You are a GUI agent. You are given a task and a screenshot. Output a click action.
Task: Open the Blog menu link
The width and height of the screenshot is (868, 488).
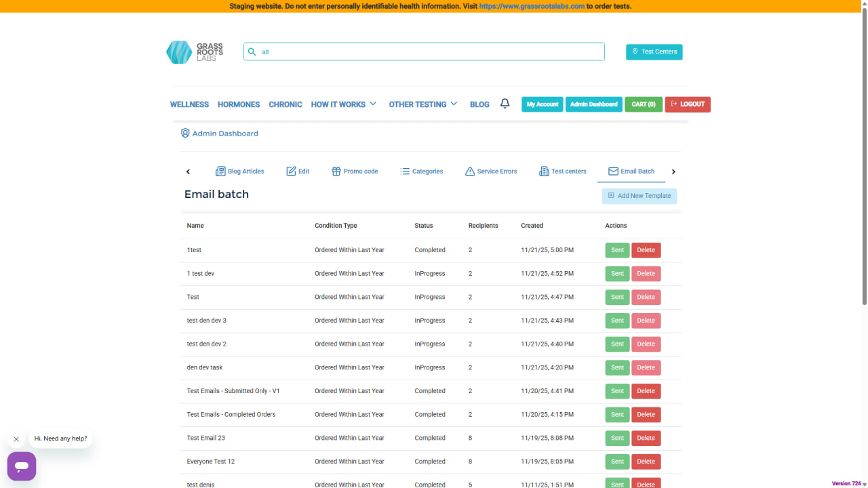[479, 104]
